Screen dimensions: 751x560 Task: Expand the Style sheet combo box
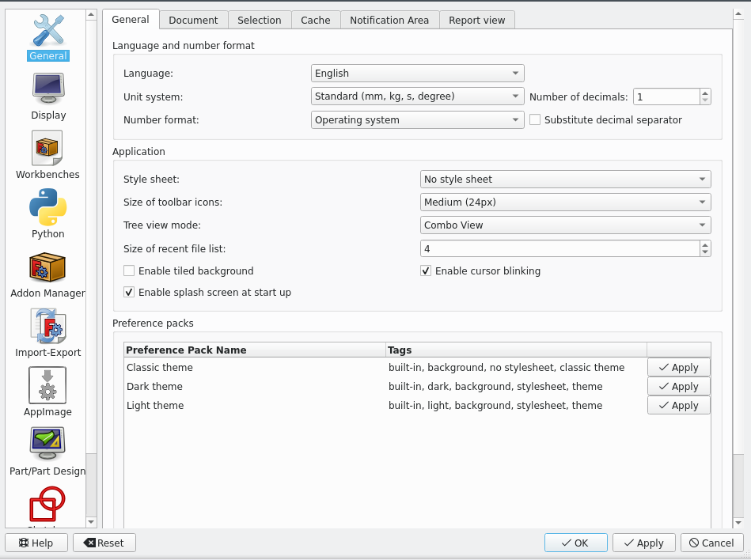click(x=565, y=180)
